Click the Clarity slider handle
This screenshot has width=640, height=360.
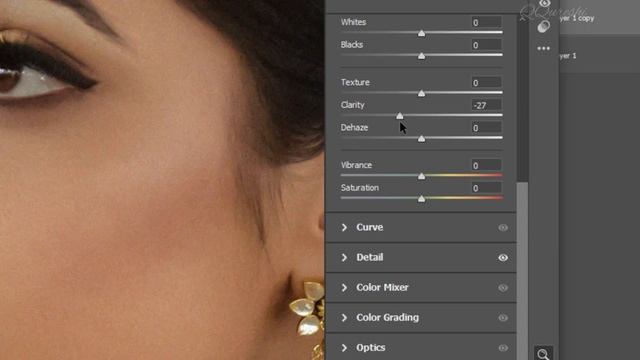400,116
